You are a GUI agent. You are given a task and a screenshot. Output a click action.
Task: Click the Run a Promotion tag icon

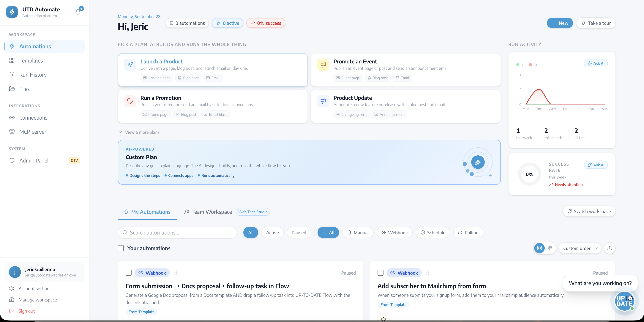pos(130,101)
